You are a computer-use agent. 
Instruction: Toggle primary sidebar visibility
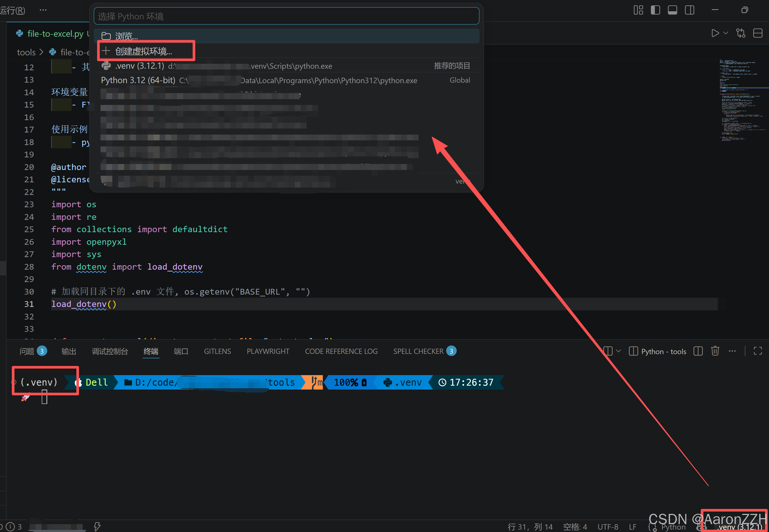pos(655,10)
